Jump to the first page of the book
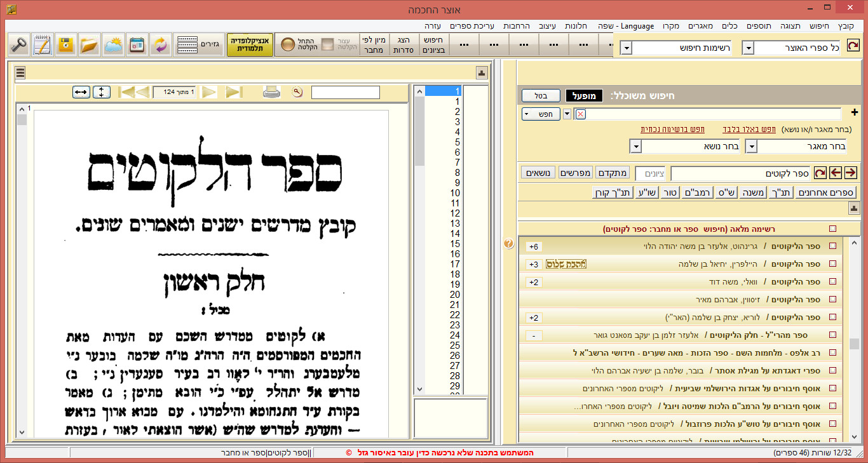Screen dimensions: 868x463 [x=126, y=92]
